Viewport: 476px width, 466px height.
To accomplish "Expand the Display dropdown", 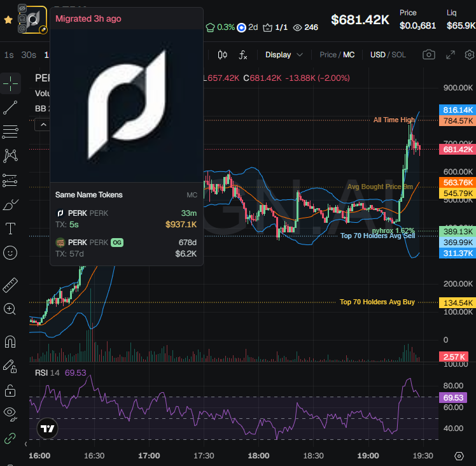I will pyautogui.click(x=284, y=55).
